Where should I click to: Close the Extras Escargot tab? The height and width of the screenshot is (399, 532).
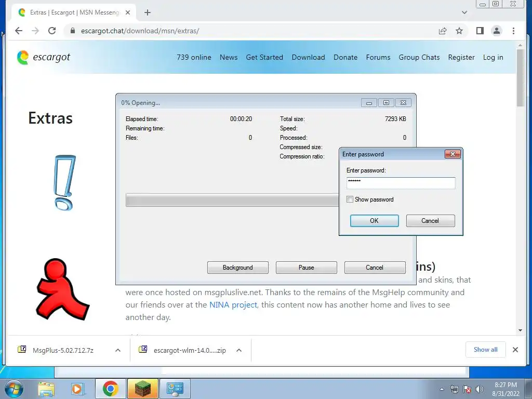click(x=128, y=12)
